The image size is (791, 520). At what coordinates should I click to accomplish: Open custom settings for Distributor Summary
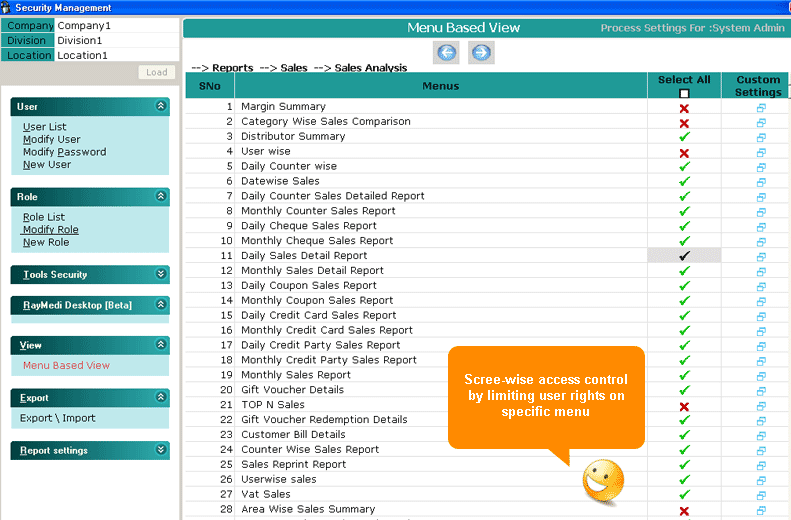tap(760, 137)
